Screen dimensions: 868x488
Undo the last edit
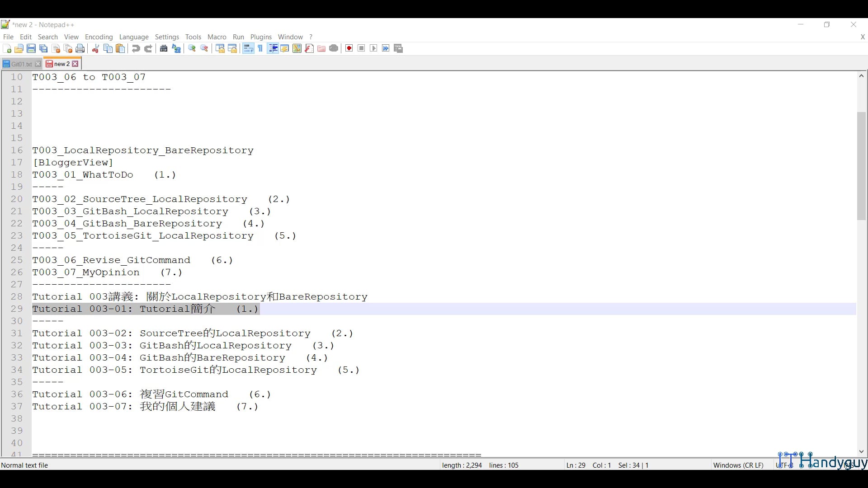(x=136, y=48)
